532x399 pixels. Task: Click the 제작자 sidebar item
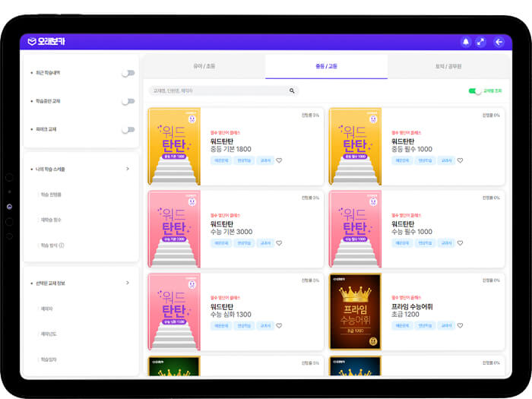[47, 309]
